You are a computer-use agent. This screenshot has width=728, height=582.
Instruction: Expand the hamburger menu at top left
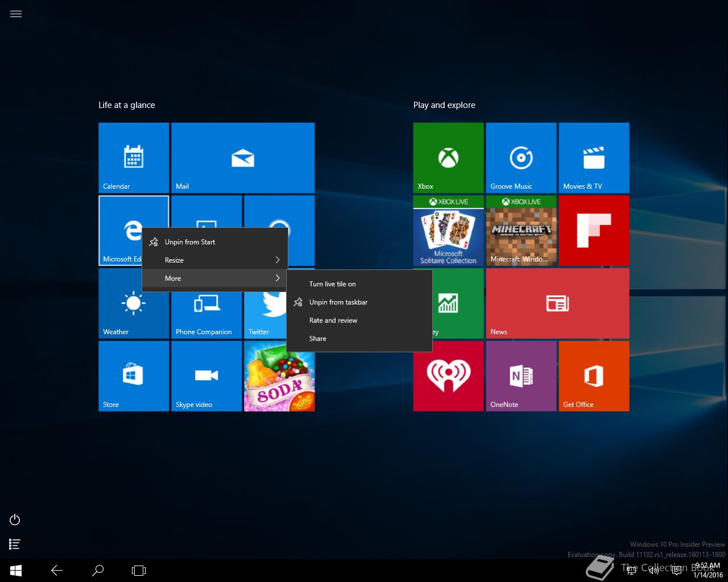pos(16,14)
